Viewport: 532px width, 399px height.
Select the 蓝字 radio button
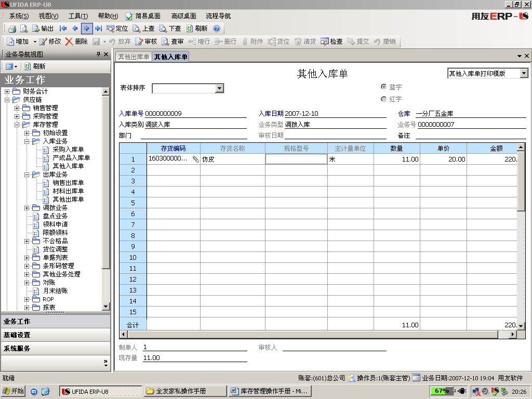click(x=384, y=87)
